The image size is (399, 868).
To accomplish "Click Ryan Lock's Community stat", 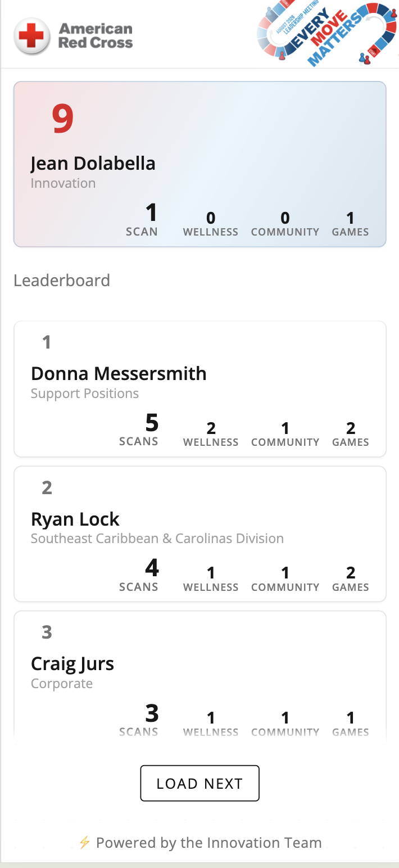I will pos(285,579).
